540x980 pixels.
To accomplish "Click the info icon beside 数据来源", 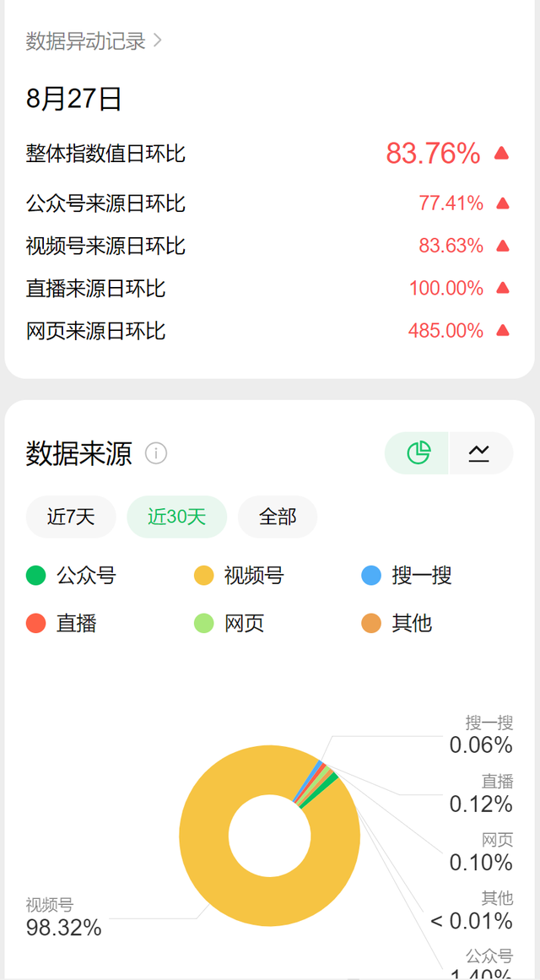I will coord(156,453).
